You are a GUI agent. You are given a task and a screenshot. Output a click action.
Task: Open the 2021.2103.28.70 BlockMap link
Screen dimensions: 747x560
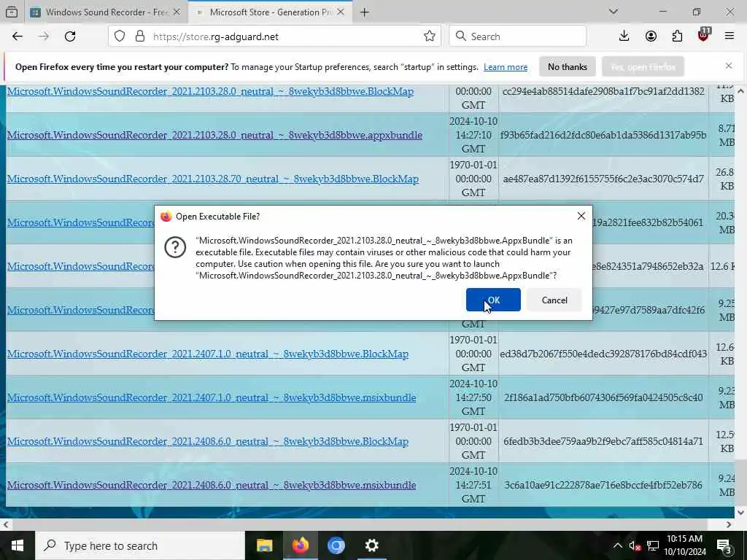point(212,179)
